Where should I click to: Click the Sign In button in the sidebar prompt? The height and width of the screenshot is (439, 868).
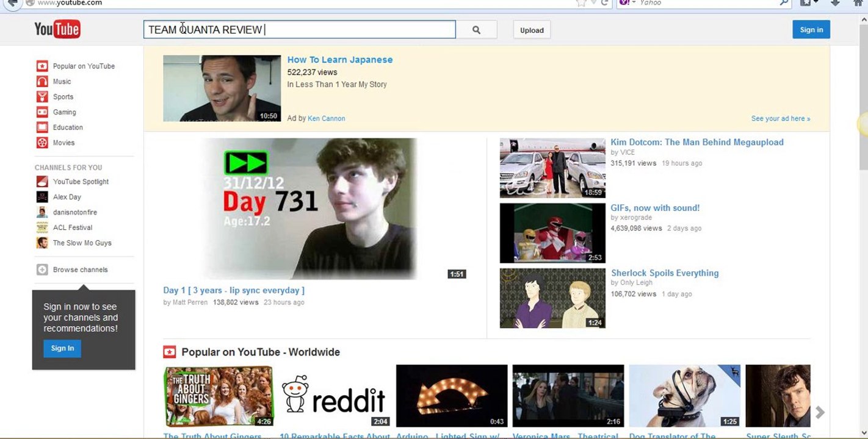click(62, 348)
